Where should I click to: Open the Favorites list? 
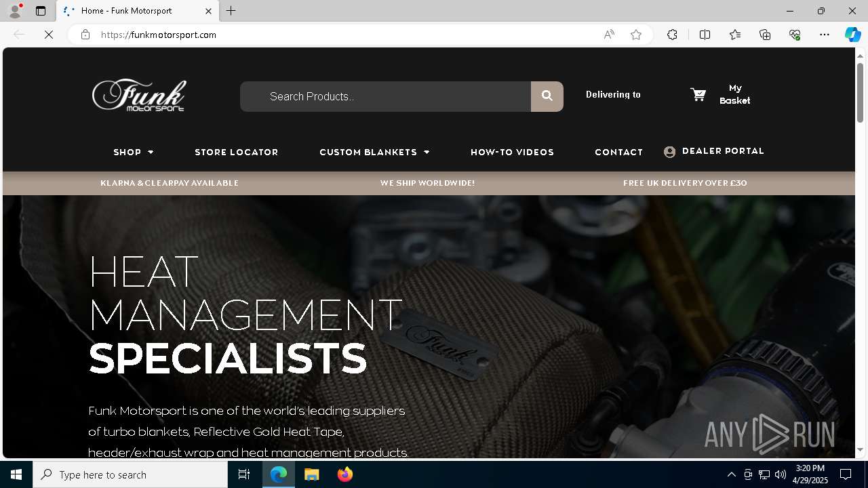click(735, 35)
